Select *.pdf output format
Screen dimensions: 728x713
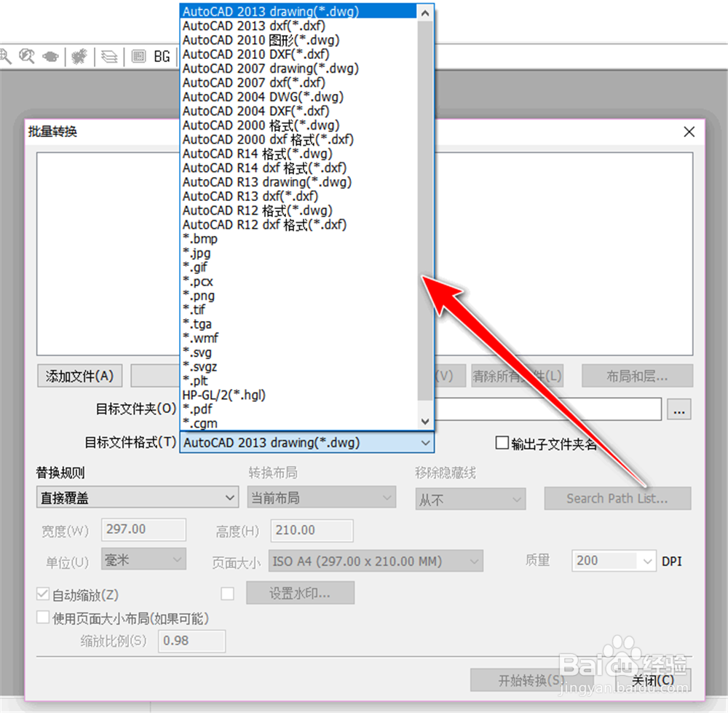click(298, 409)
